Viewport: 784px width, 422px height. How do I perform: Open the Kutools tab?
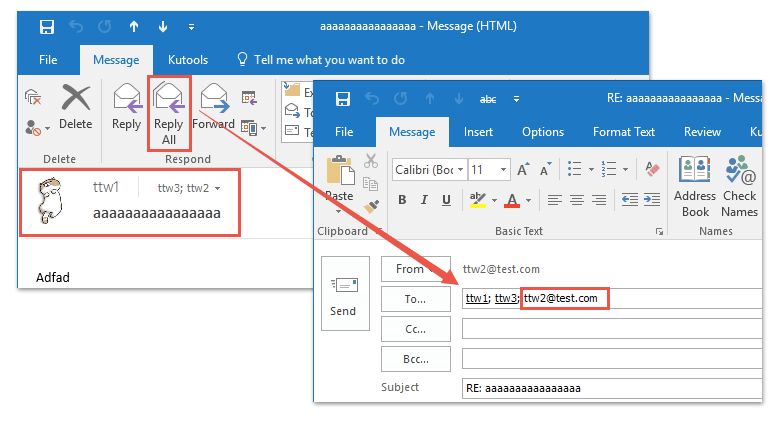click(186, 60)
